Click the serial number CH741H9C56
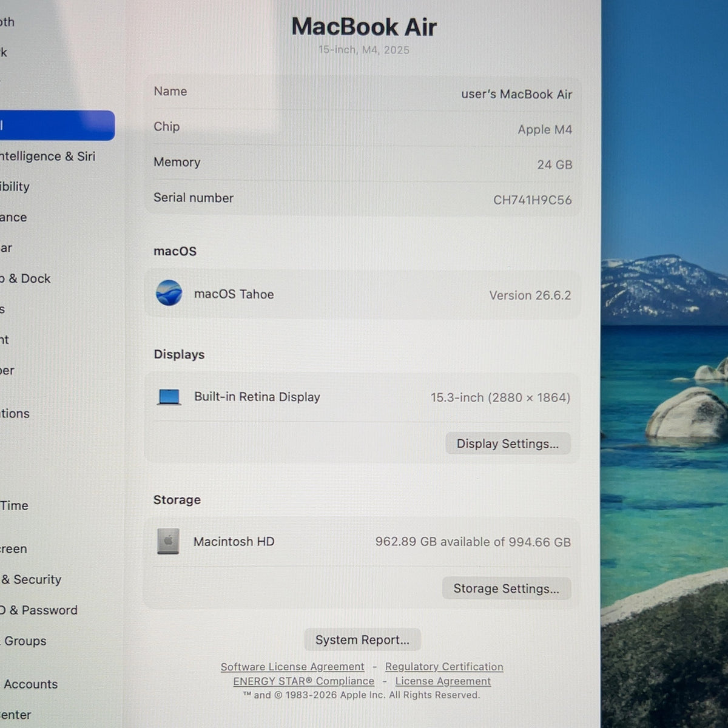Viewport: 728px width, 728px height. pos(532,200)
